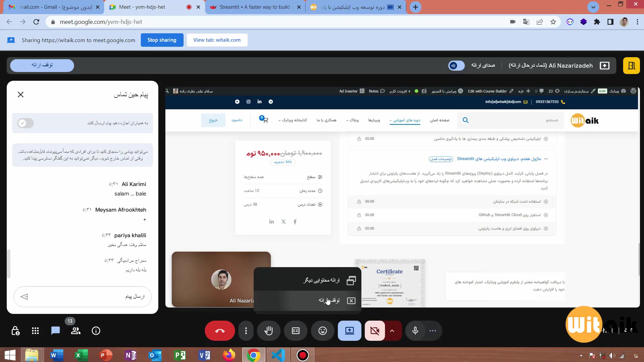Click the address bar URL
Screen dimensions: 644x362
click(101, 22)
